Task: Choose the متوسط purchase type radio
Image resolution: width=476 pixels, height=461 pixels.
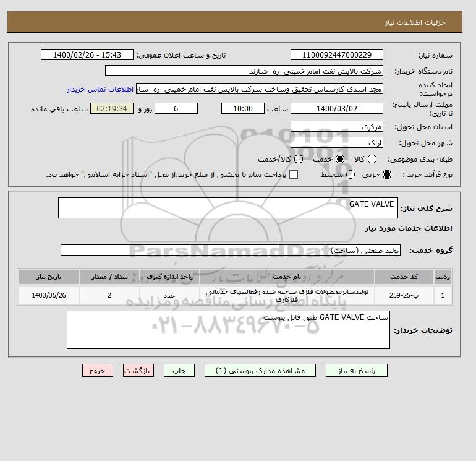Action: [x=351, y=174]
